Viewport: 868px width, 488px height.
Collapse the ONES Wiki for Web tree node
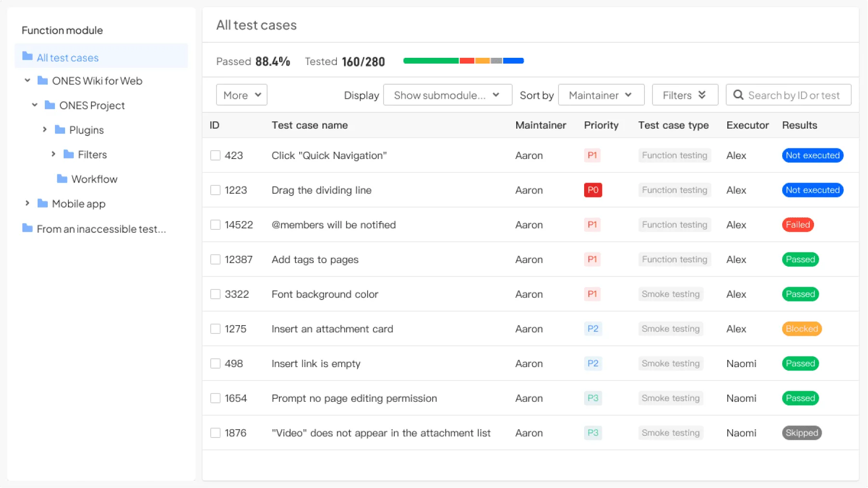click(27, 80)
